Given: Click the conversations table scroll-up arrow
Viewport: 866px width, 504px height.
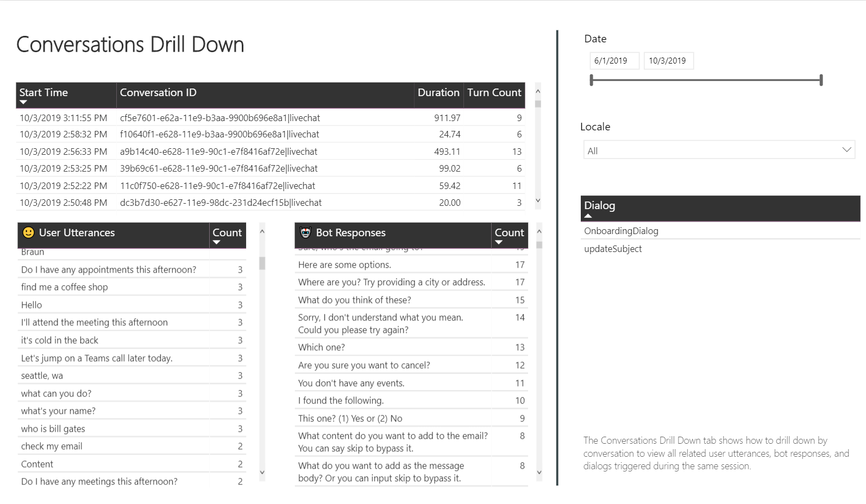Looking at the screenshot, I should click(538, 91).
